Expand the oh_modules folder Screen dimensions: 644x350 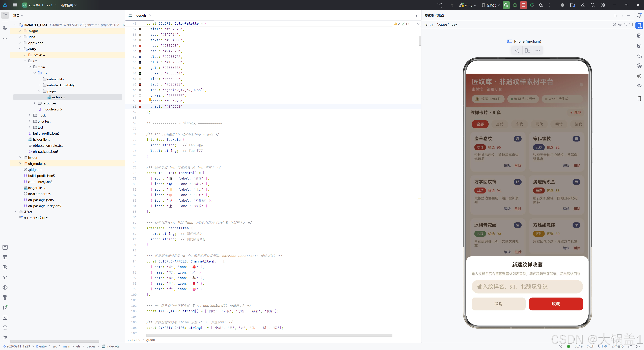tap(20, 164)
